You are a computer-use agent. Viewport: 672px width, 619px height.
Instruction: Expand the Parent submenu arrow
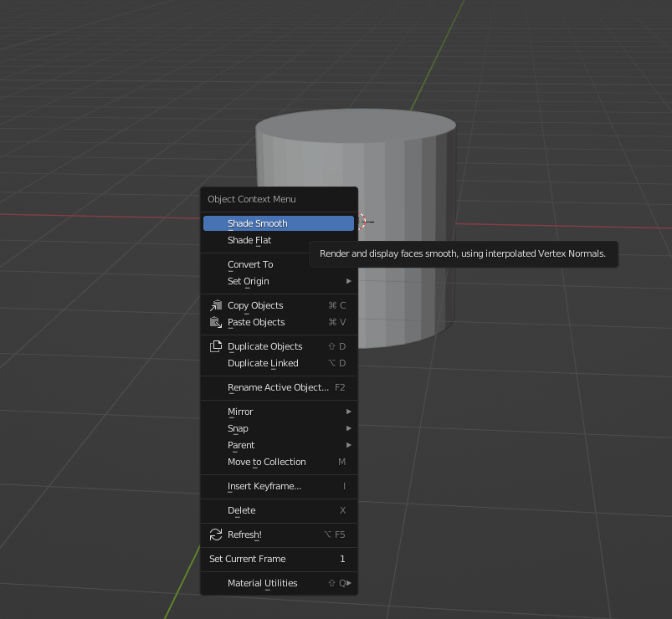[x=348, y=445]
